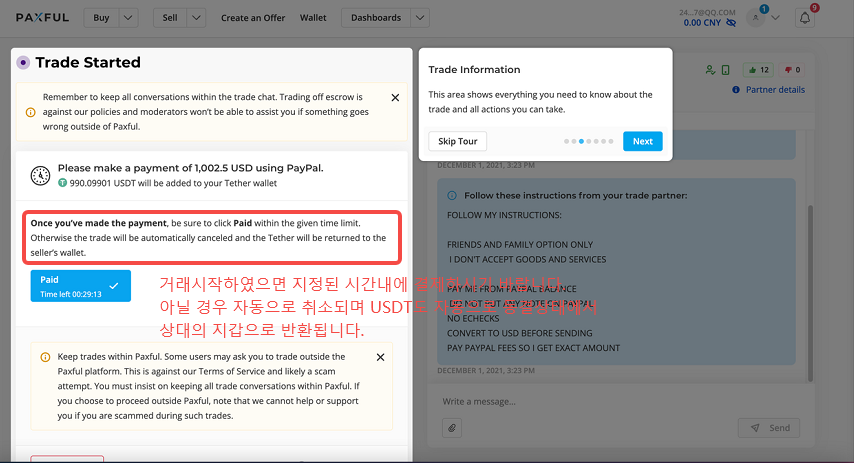
Task: Select the last tour progress dot
Action: 611,141
